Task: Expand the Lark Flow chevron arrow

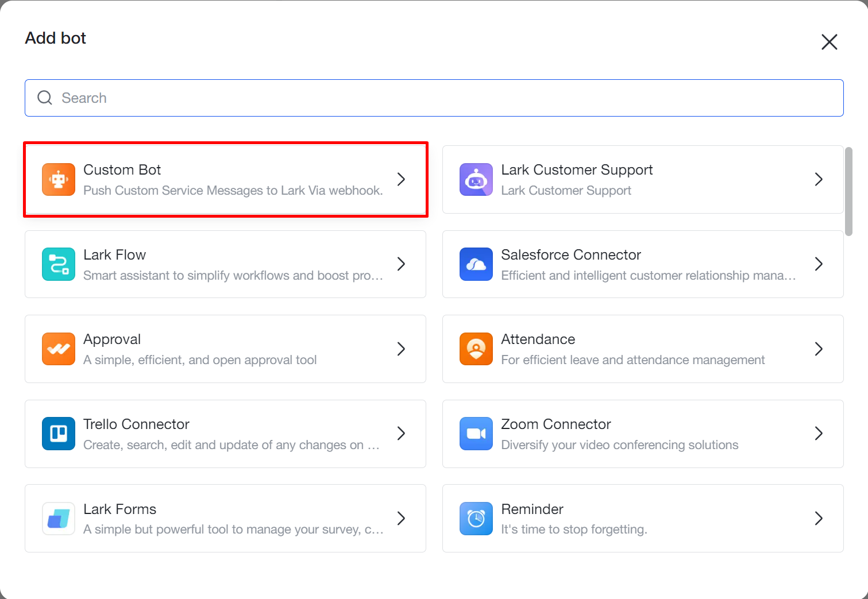Action: (x=402, y=264)
